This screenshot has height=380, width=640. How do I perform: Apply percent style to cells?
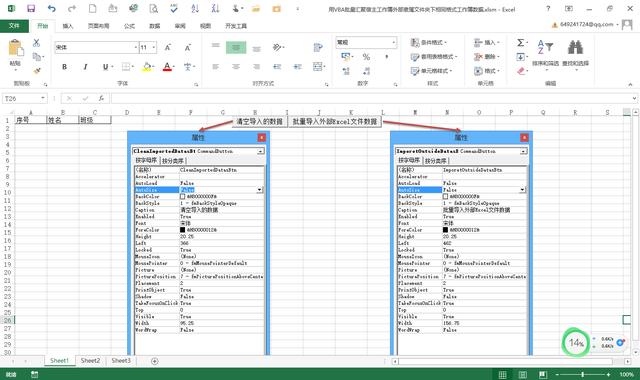pyautogui.click(x=366, y=57)
